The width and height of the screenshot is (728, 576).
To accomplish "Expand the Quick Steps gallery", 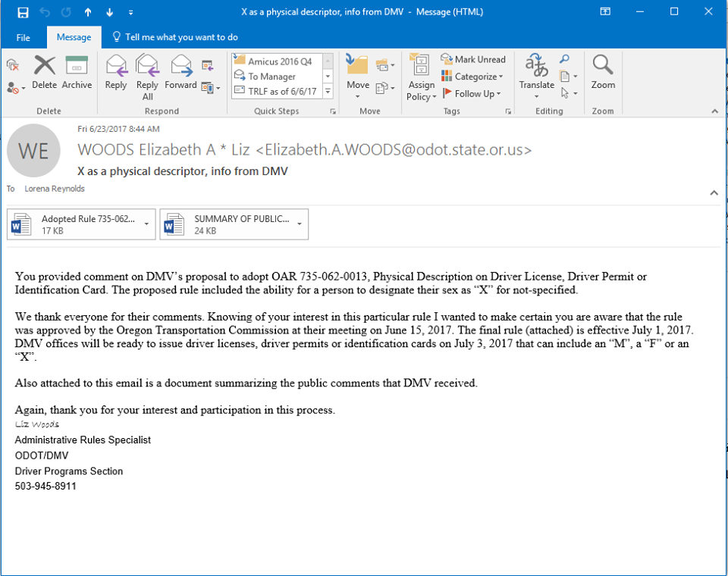I will click(x=328, y=91).
